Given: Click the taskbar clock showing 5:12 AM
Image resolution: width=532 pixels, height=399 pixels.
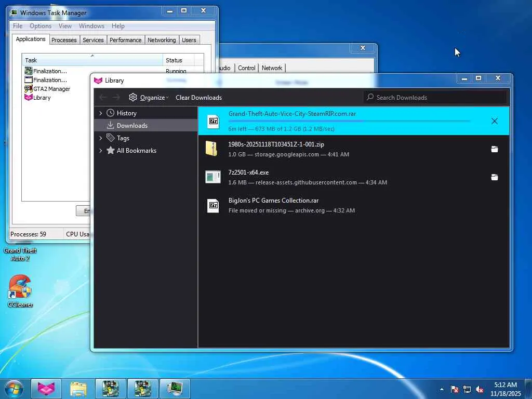Looking at the screenshot, I should (505, 389).
